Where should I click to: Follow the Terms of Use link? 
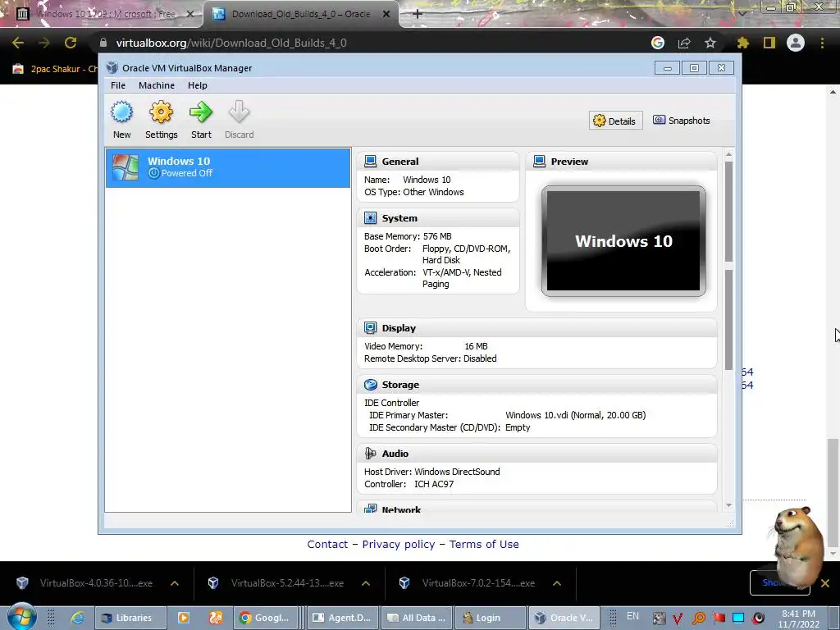[484, 545]
